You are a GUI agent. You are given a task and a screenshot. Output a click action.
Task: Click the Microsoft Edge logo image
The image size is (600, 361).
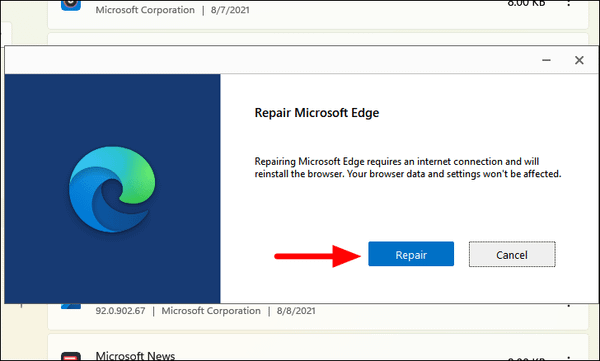click(112, 189)
